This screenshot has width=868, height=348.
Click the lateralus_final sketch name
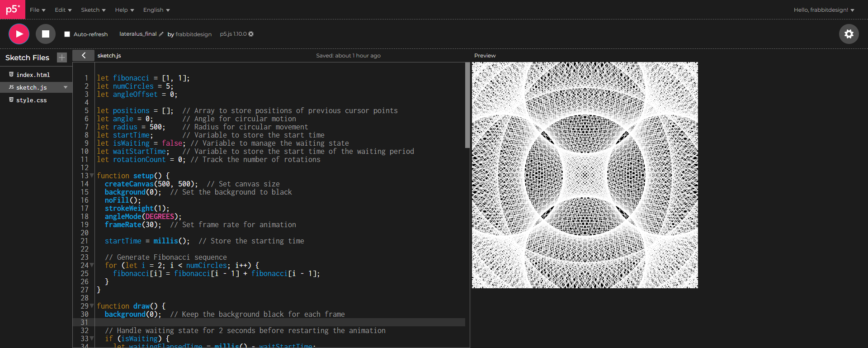[138, 34]
